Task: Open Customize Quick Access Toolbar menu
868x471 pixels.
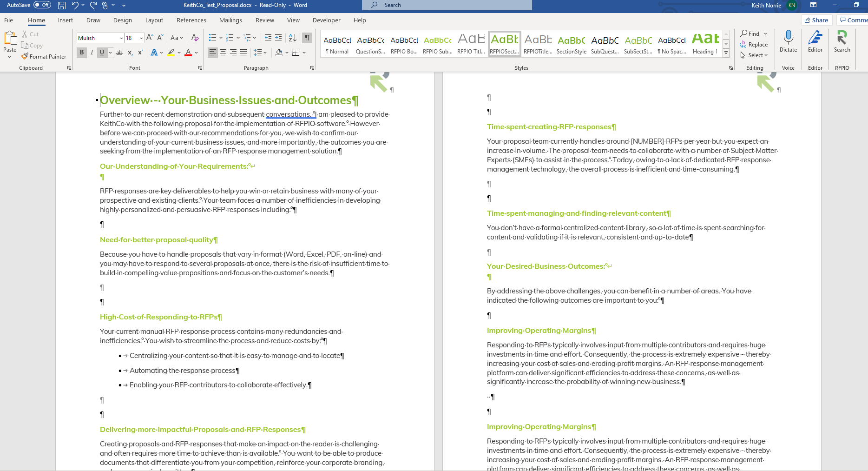Action: pyautogui.click(x=124, y=5)
